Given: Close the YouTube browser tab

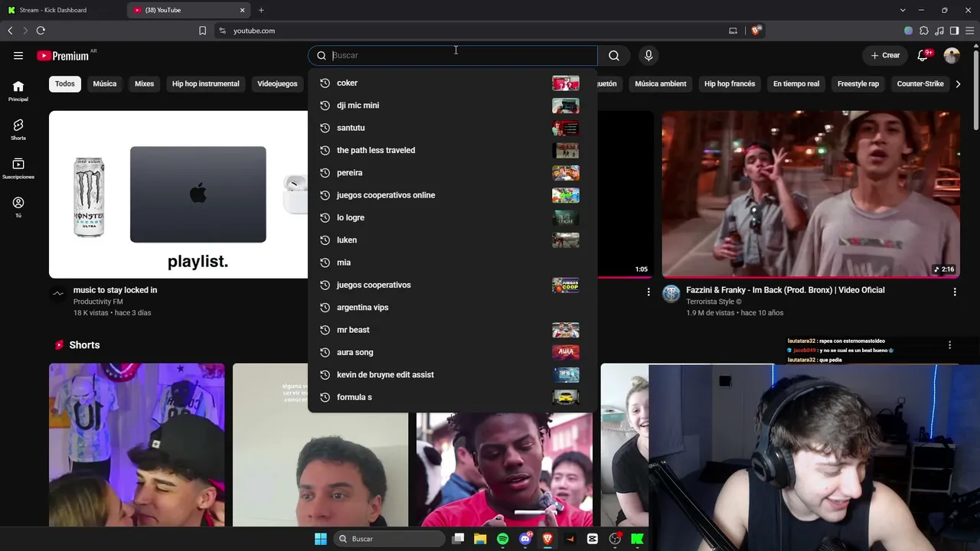Looking at the screenshot, I should (243, 10).
